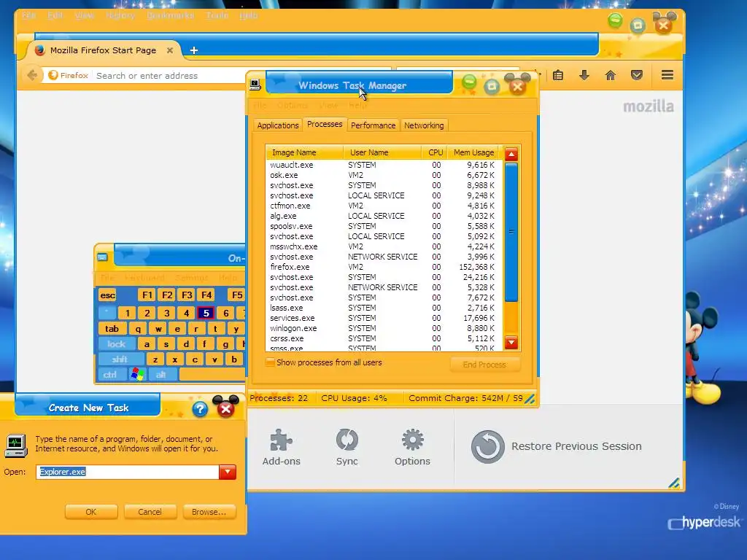The width and height of the screenshot is (747, 560).
Task: Click the process list scrollbar thumb
Action: [511, 232]
